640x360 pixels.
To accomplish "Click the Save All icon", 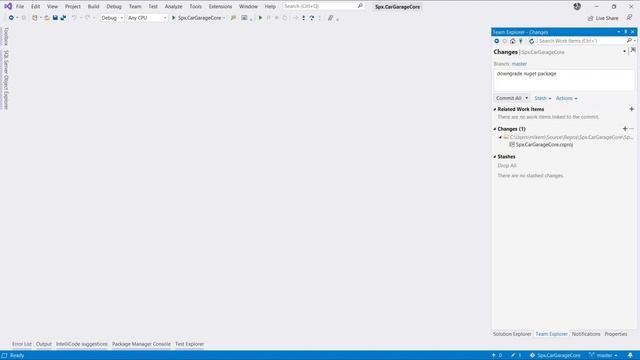I will pyautogui.click(x=63, y=18).
